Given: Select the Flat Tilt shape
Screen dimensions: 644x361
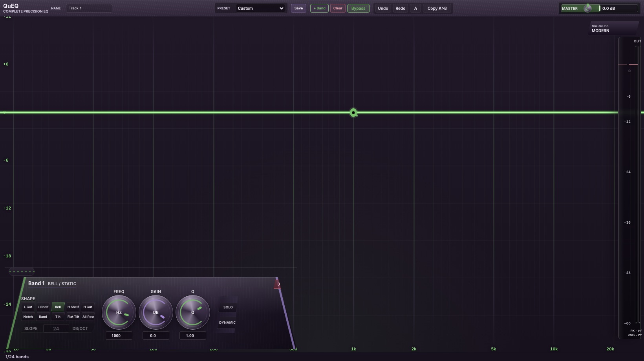Looking at the screenshot, I should pyautogui.click(x=73, y=317).
